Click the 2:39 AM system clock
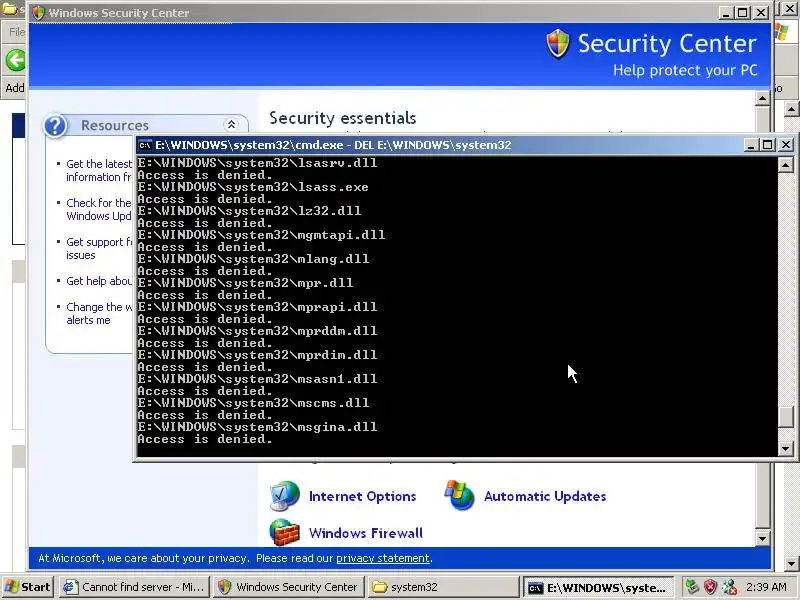 click(766, 587)
